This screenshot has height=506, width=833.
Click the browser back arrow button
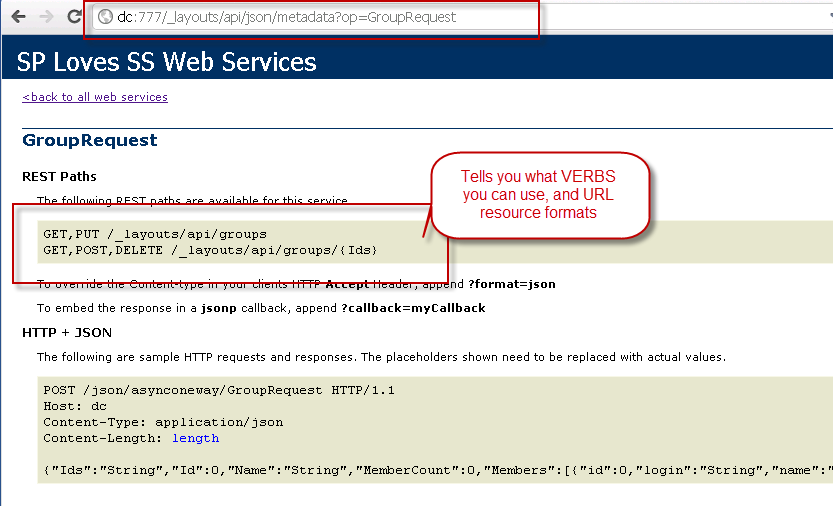pos(17,17)
